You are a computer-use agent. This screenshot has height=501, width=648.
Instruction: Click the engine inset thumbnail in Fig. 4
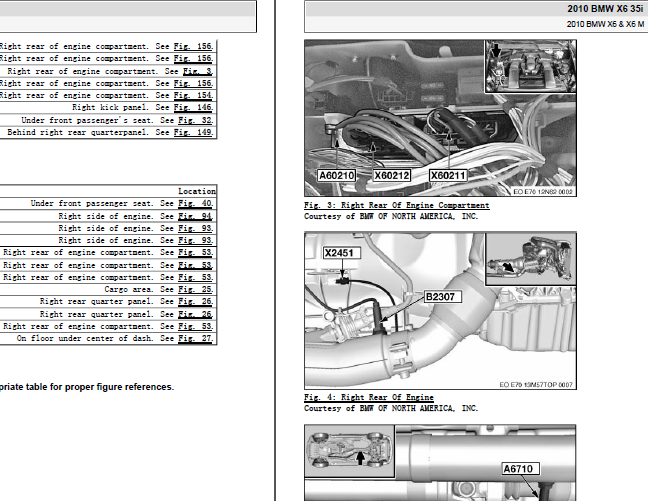(x=531, y=259)
